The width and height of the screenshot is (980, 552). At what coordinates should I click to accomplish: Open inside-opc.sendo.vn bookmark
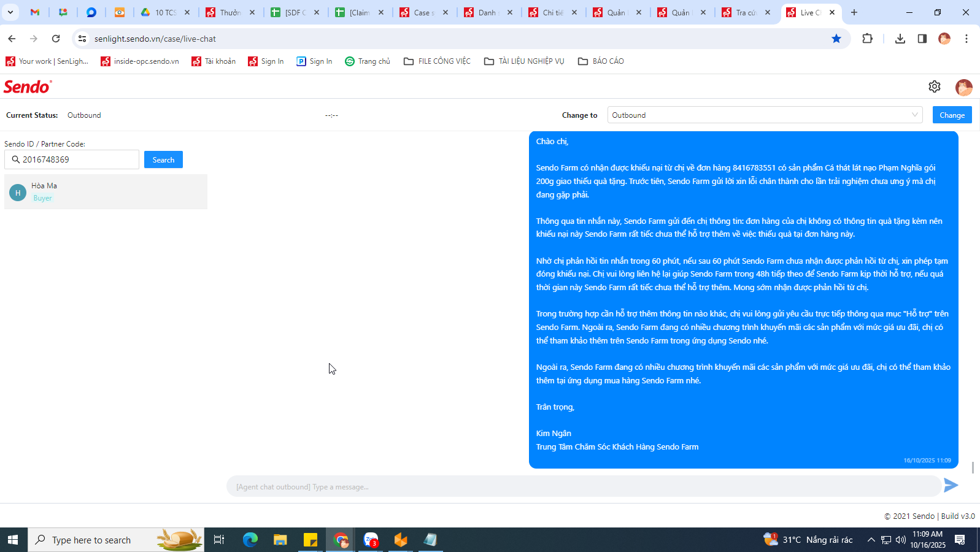coord(140,61)
